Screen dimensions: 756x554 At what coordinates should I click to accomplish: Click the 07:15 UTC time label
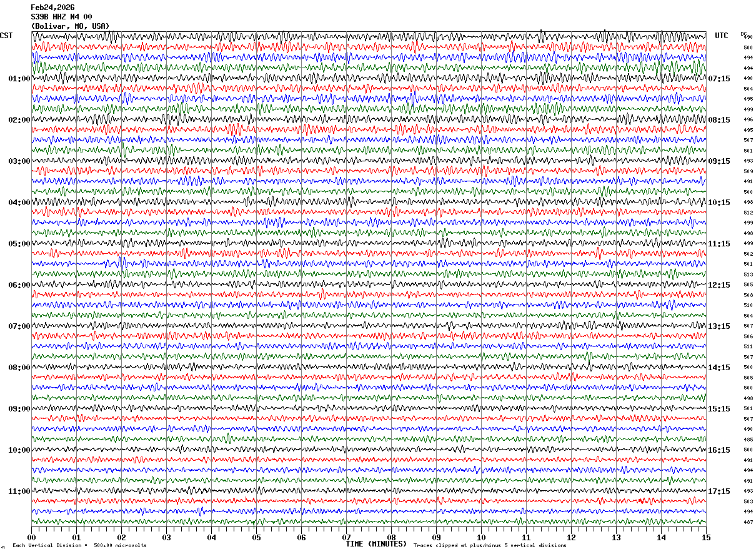pyautogui.click(x=719, y=79)
